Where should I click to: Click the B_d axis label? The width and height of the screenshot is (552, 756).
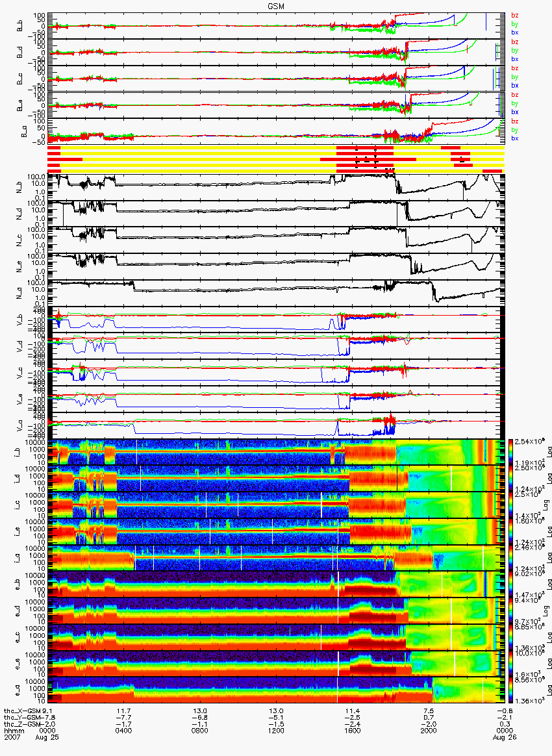click(x=20, y=53)
